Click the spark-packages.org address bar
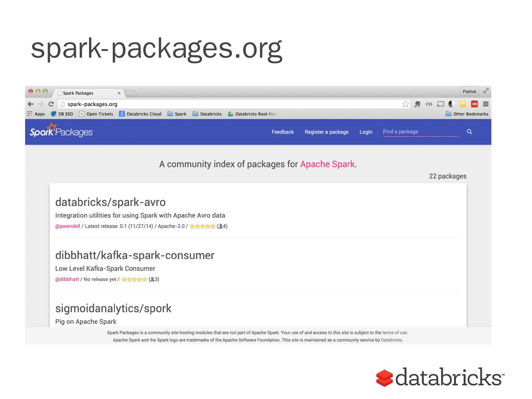 pyautogui.click(x=234, y=104)
